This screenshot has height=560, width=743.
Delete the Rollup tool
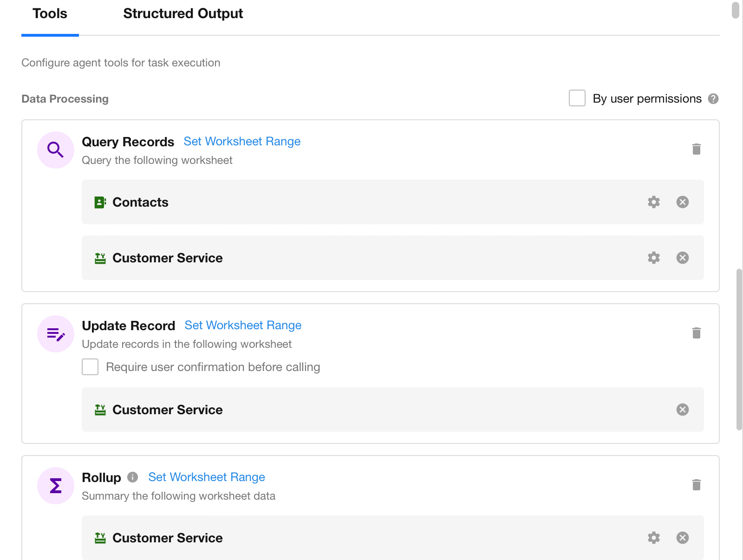point(696,485)
